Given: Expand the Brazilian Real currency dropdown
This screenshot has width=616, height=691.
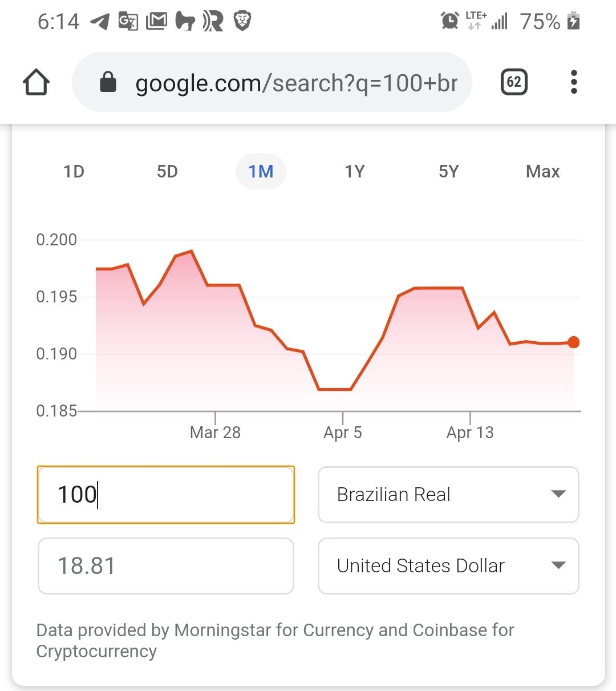Looking at the screenshot, I should [448, 495].
